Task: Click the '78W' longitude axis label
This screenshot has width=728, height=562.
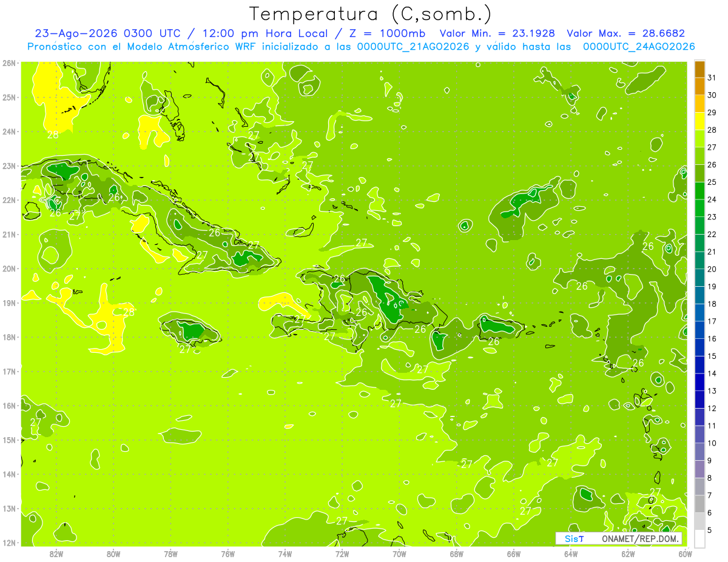Action: [170, 554]
